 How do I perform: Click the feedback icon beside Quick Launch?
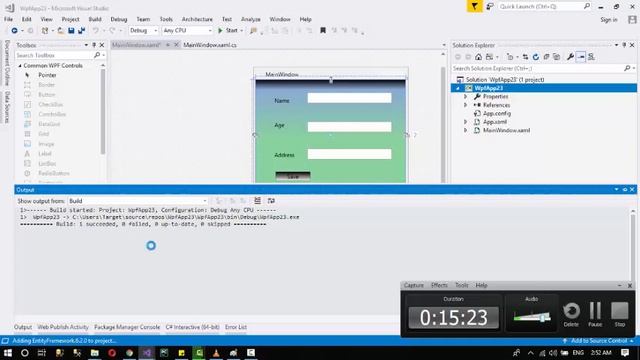490,7
